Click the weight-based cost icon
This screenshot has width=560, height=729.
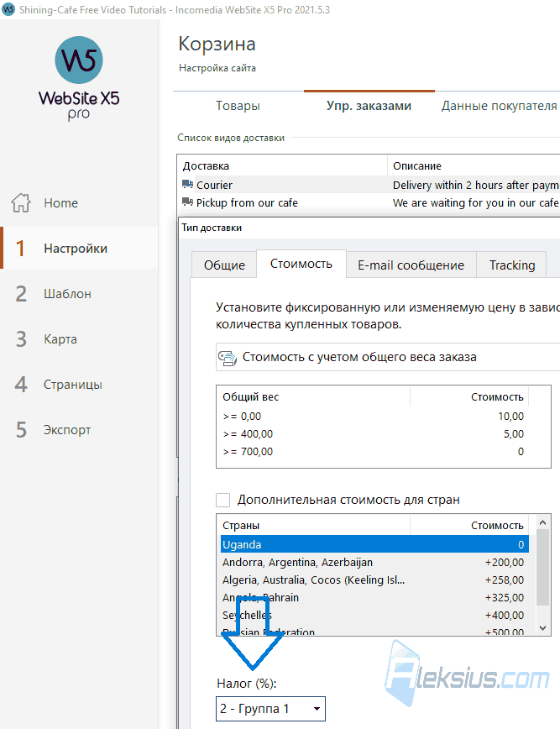click(x=228, y=358)
